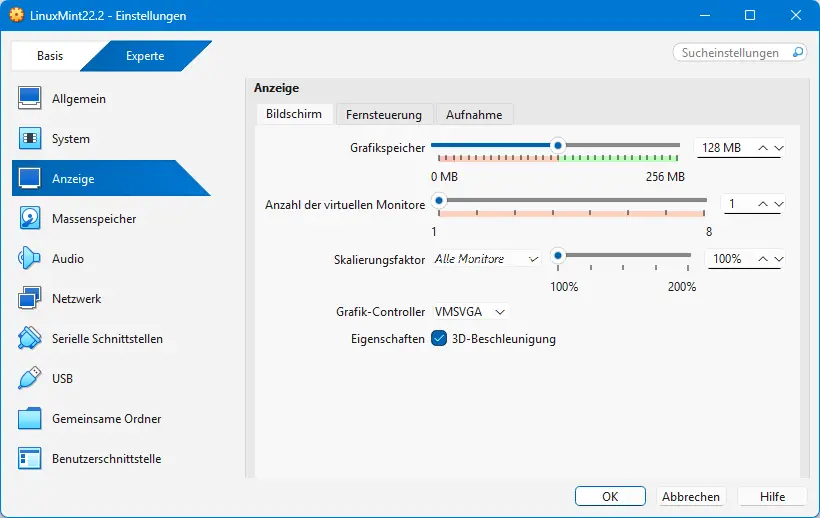
Task: Open the Allgemein settings icon
Action: pos(30,99)
